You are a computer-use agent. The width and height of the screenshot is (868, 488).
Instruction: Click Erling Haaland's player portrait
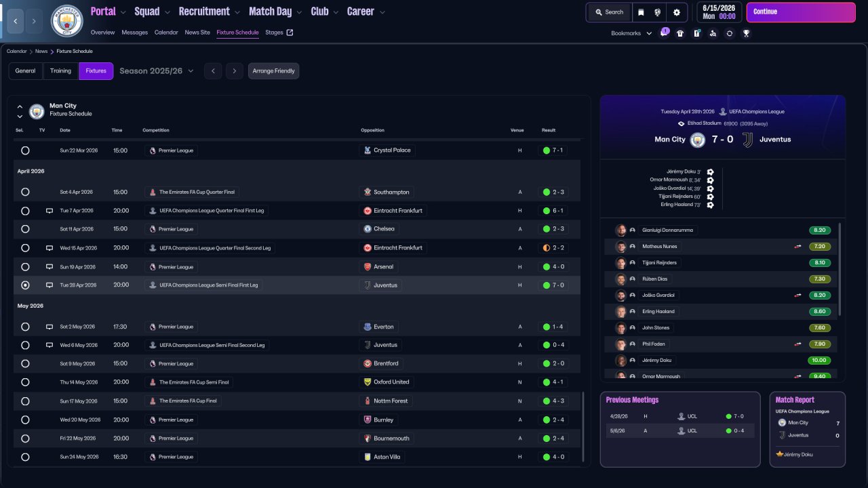point(620,312)
